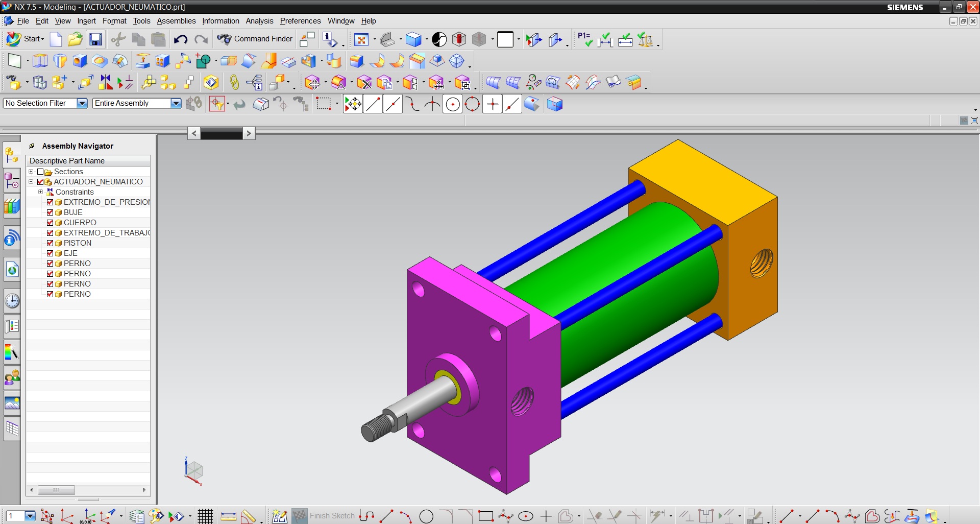This screenshot has width=980, height=524.
Task: Click the Snap to quadrant point icon
Action: (x=472, y=104)
